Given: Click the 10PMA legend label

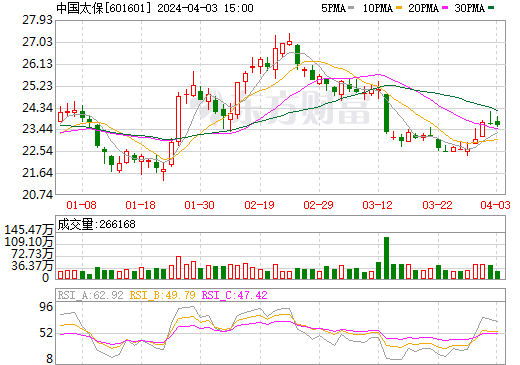Looking at the screenshot, I should pyautogui.click(x=378, y=8).
